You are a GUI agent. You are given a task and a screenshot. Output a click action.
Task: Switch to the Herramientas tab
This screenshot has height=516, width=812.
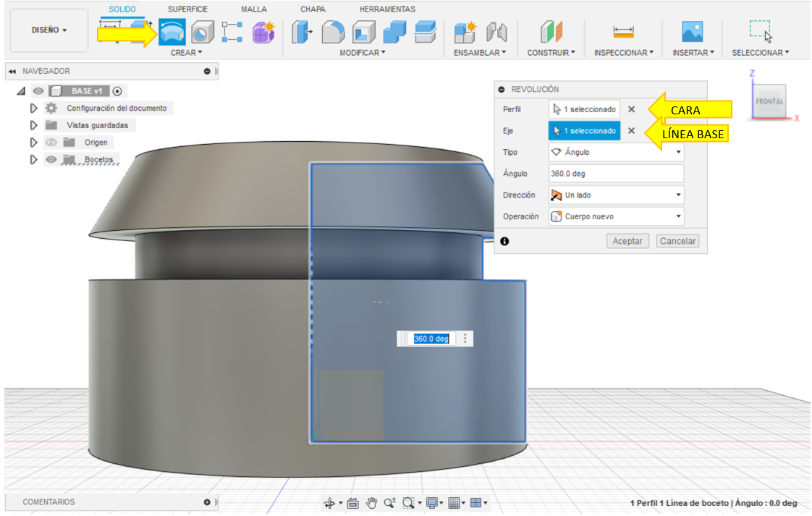point(387,9)
